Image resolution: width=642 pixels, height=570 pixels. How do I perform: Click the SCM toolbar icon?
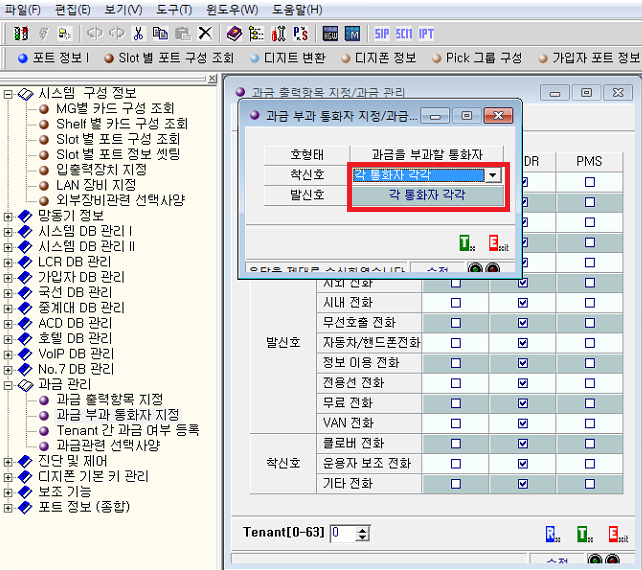[x=404, y=34]
